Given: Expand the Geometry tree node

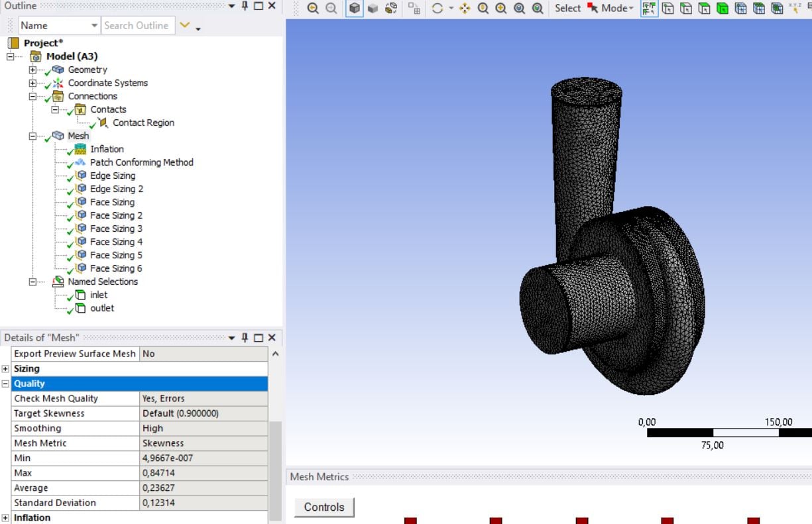Looking at the screenshot, I should (x=32, y=70).
